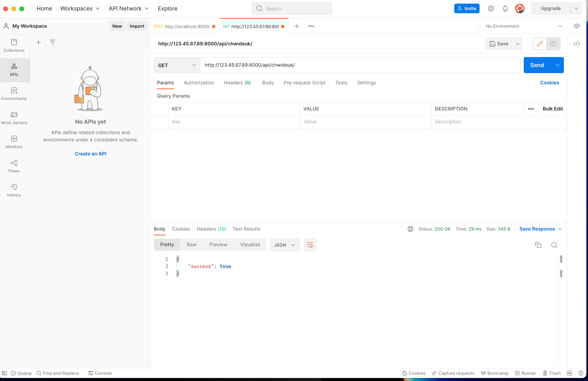Copy the response body to clipboard
The width and height of the screenshot is (588, 381).
(538, 245)
